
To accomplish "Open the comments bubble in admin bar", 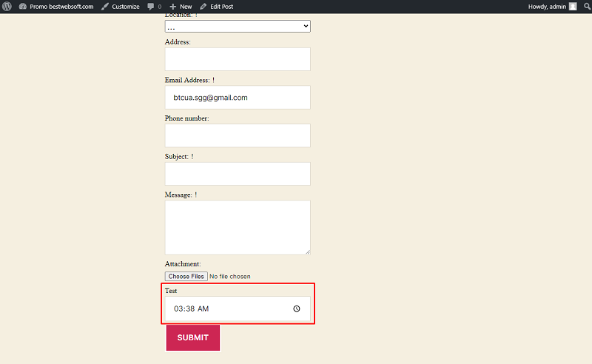I will pyautogui.click(x=154, y=7).
